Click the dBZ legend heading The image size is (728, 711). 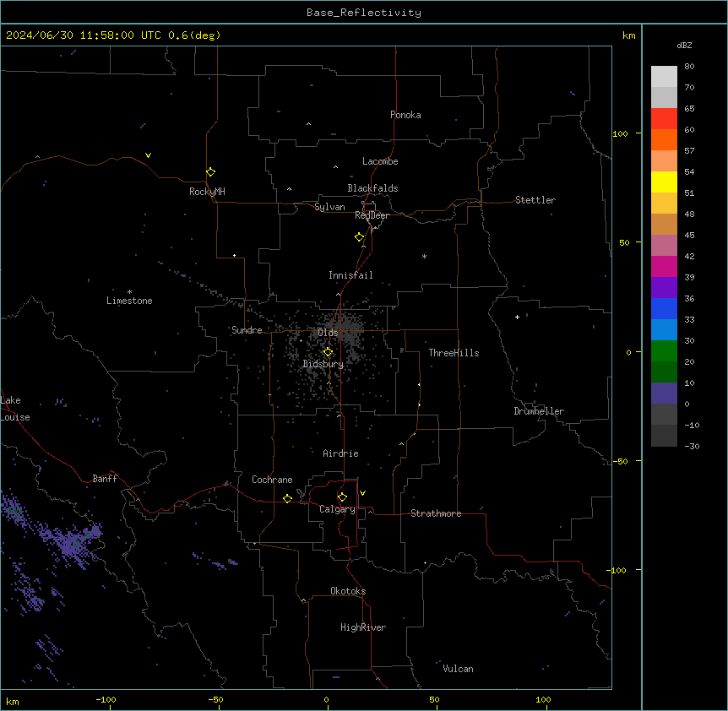[684, 45]
